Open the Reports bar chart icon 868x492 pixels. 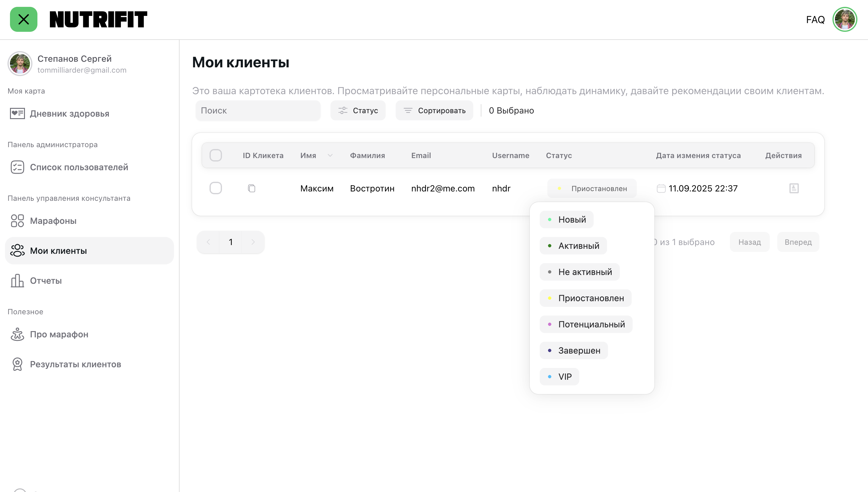pyautogui.click(x=17, y=281)
